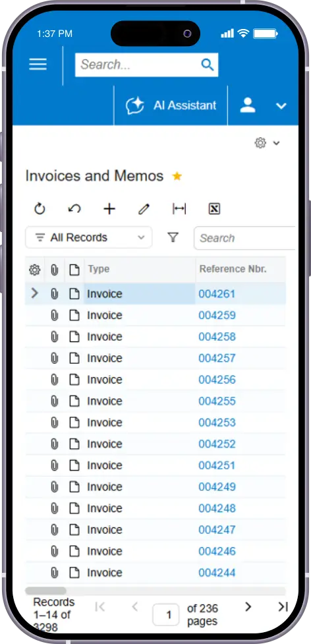The height and width of the screenshot is (644, 311).
Task: Open attachments for invoice 004246
Action: click(54, 551)
